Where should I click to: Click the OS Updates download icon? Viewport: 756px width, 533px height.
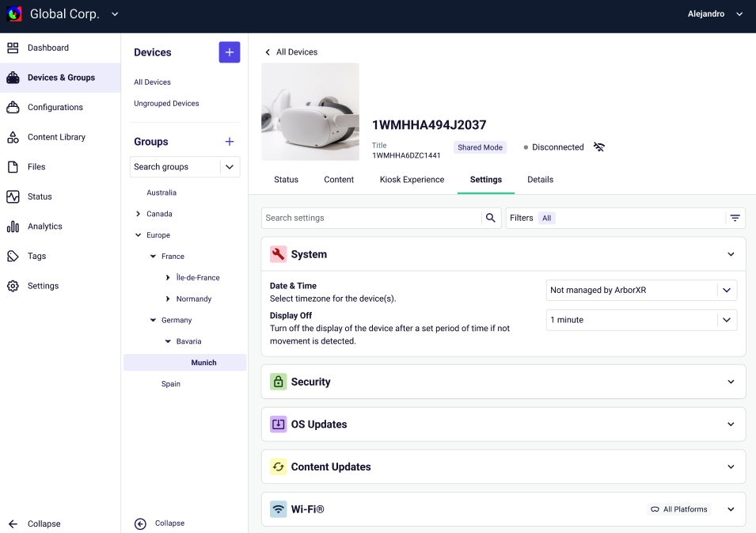(278, 424)
